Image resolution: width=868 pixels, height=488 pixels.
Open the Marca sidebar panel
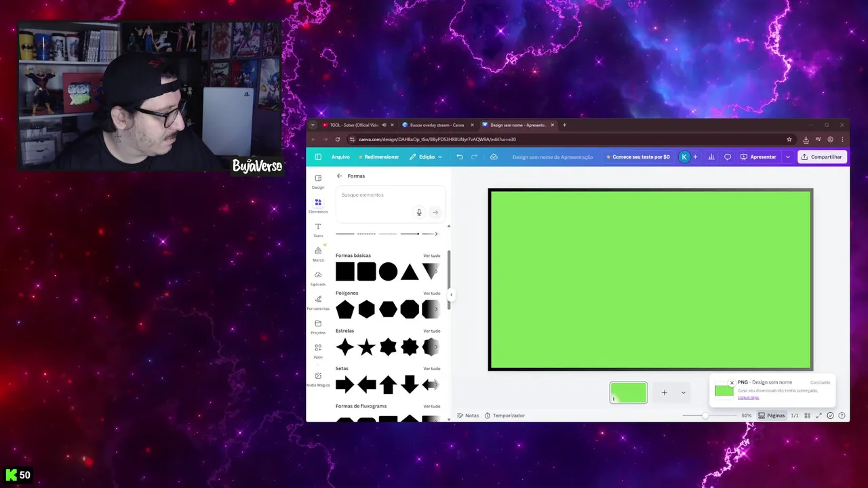(318, 254)
